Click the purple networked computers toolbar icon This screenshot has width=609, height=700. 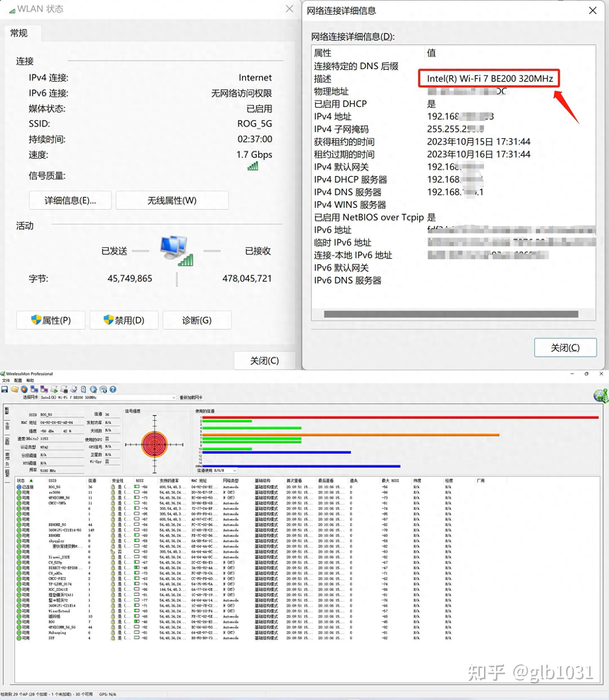[44, 389]
